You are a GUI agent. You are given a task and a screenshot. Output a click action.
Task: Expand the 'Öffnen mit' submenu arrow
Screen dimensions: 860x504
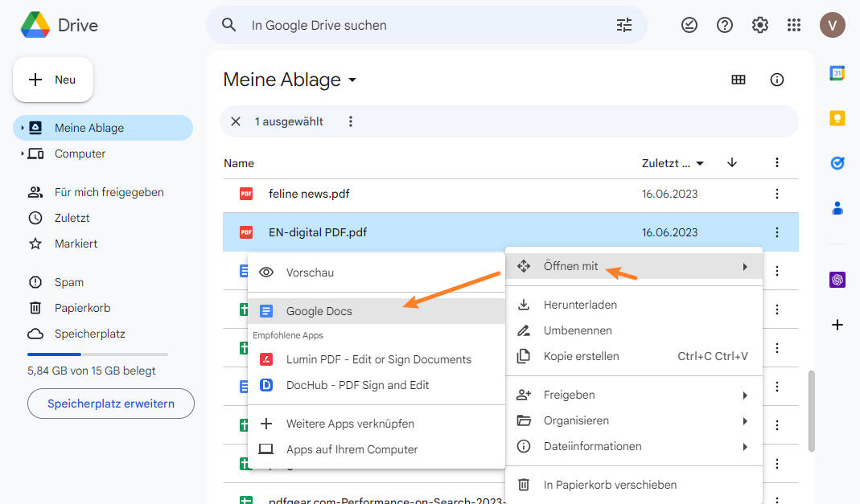[745, 267]
